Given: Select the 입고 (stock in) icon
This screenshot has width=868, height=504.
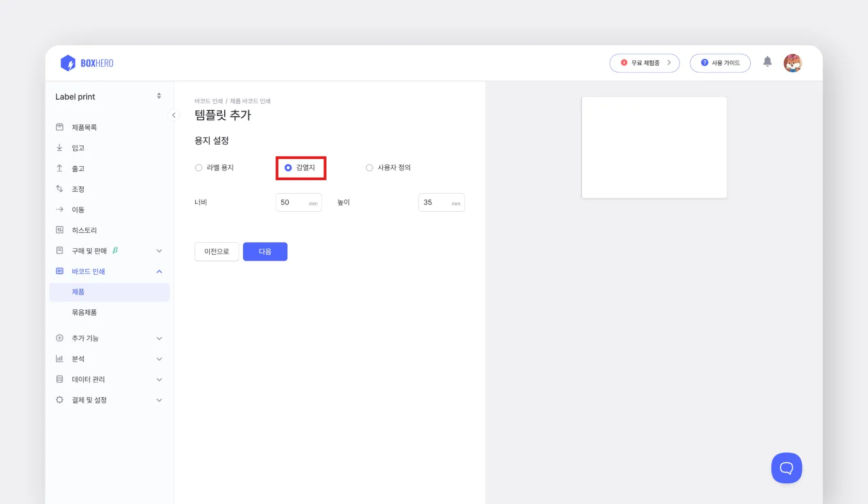Looking at the screenshot, I should tap(59, 147).
